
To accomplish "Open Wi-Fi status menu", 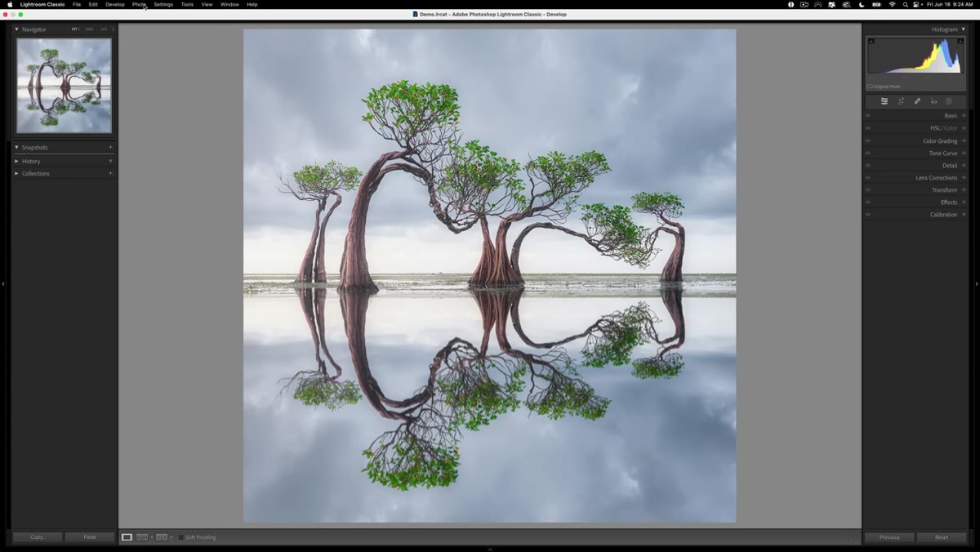I will click(892, 4).
